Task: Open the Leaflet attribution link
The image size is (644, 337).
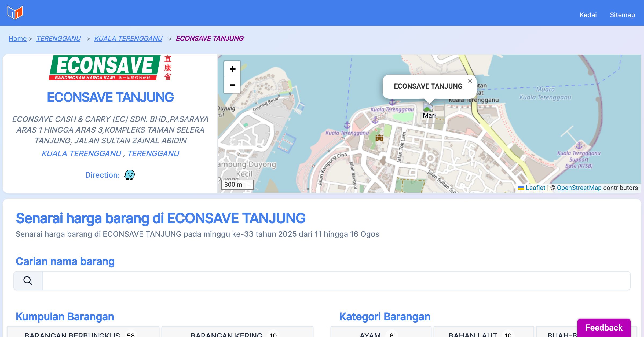Action: [x=535, y=188]
